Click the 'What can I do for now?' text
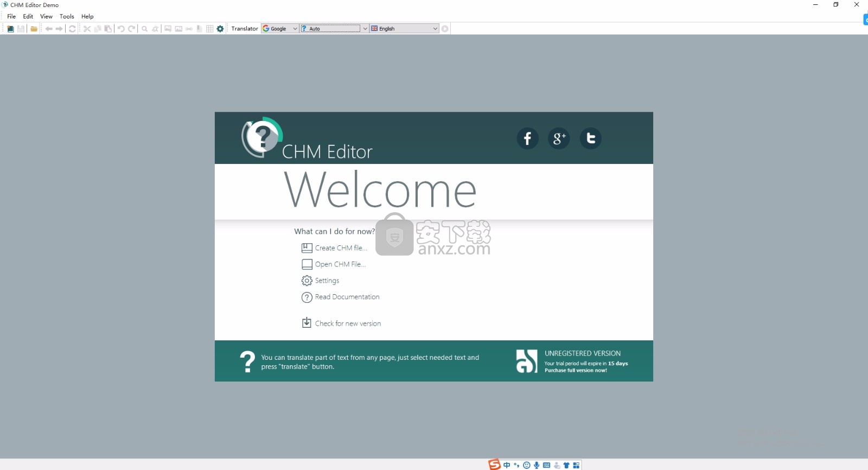 [335, 231]
